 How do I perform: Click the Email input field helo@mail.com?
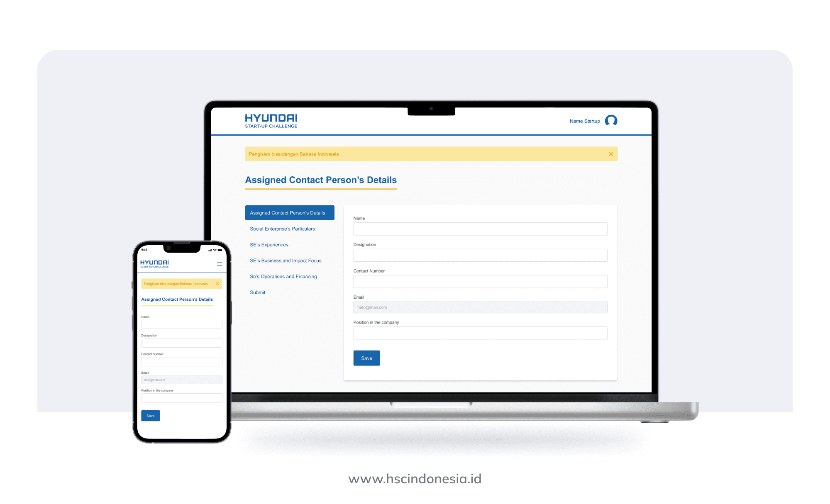(480, 307)
